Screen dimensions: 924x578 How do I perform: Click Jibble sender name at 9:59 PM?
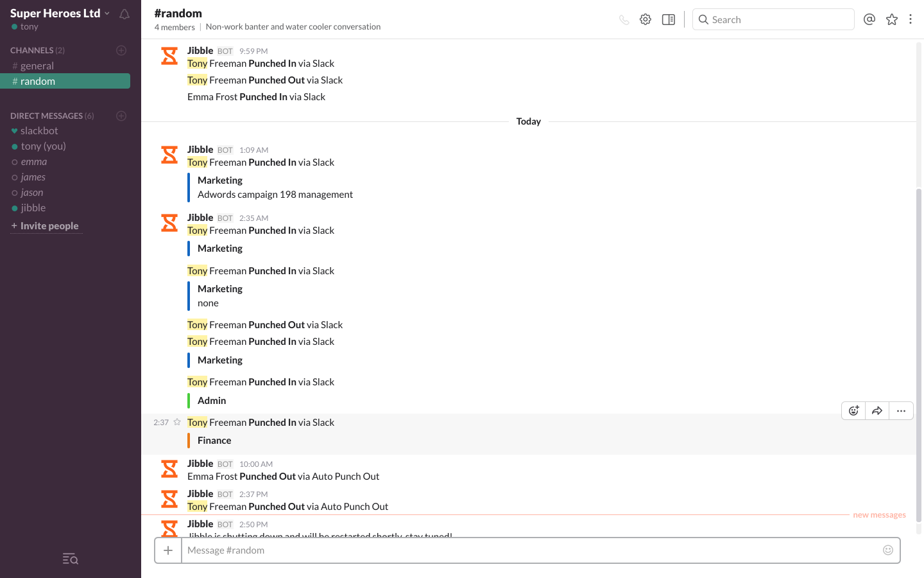[x=200, y=50]
